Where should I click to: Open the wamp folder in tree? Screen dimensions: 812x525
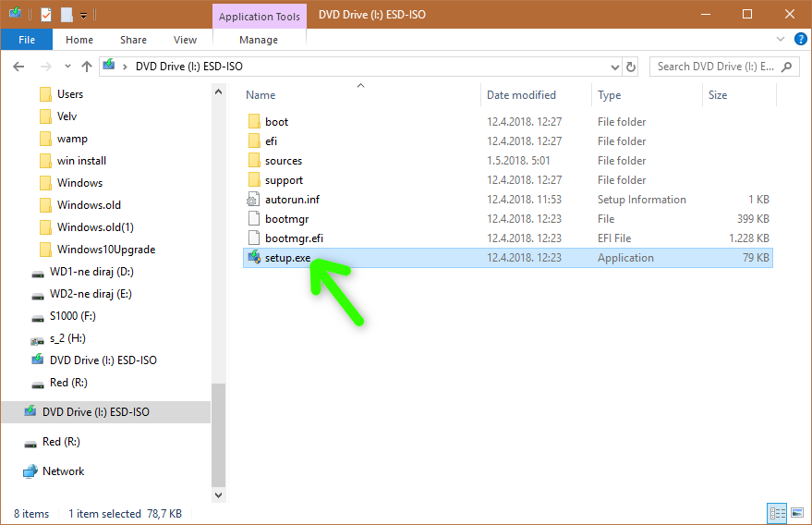[72, 139]
